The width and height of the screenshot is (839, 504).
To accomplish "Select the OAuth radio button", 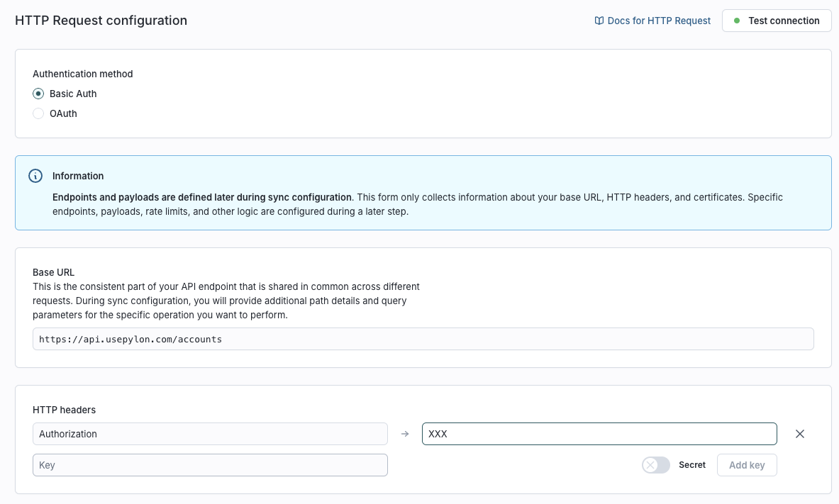I will 38,113.
